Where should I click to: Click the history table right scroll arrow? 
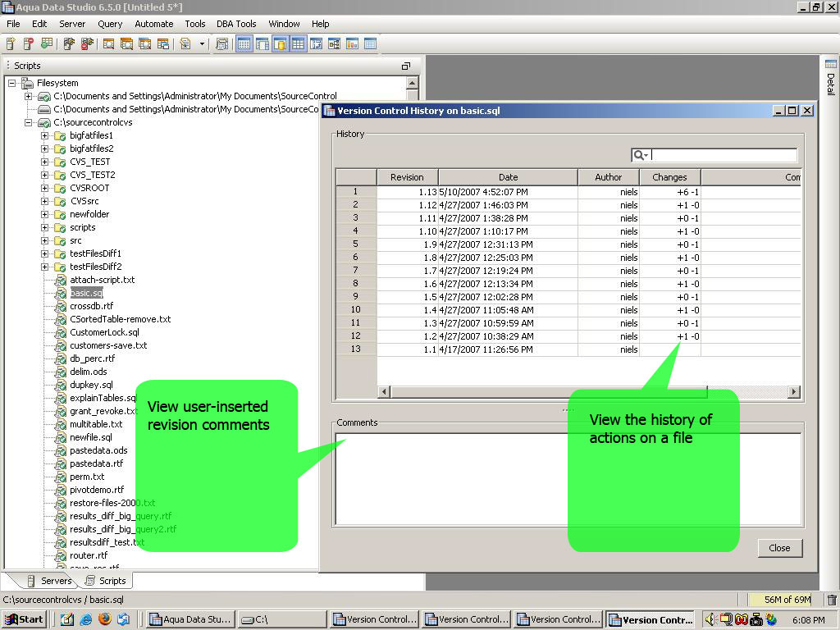coord(794,391)
